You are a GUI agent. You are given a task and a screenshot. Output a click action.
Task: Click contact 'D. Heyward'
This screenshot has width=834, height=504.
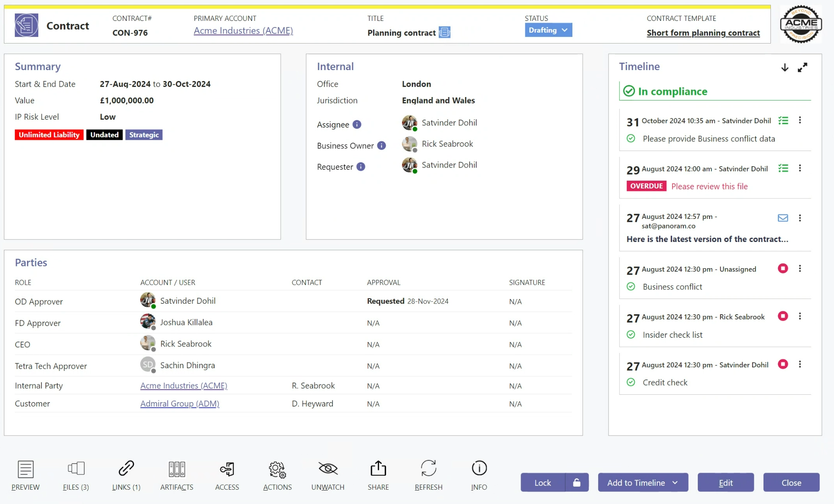tap(313, 403)
